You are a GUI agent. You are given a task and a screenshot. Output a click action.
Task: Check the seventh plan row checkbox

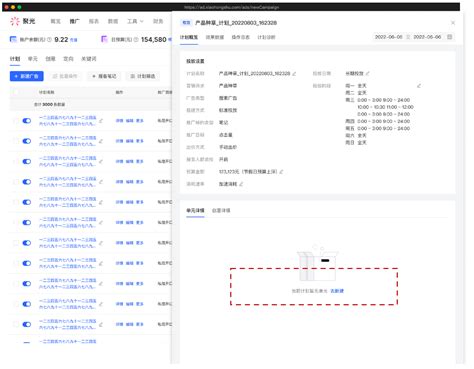[15, 243]
